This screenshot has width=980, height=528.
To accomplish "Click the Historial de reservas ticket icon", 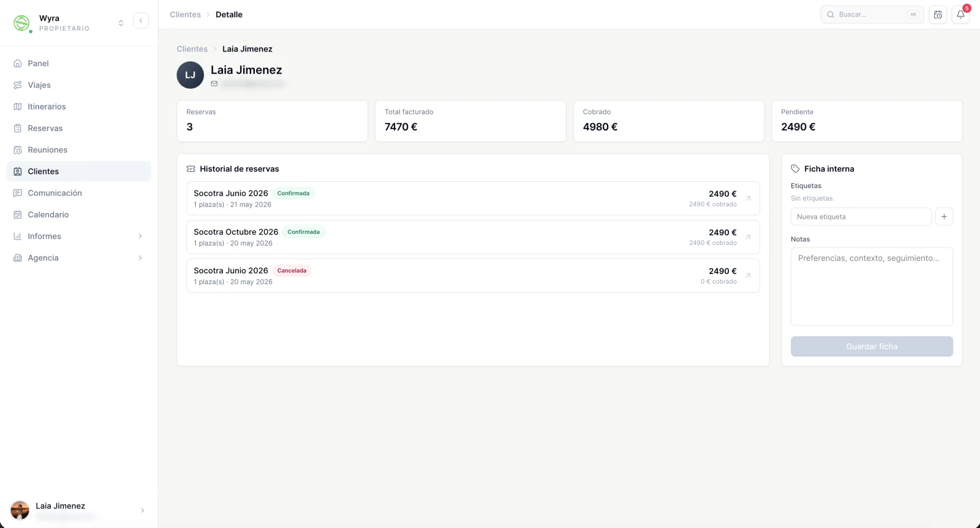I will [x=191, y=169].
